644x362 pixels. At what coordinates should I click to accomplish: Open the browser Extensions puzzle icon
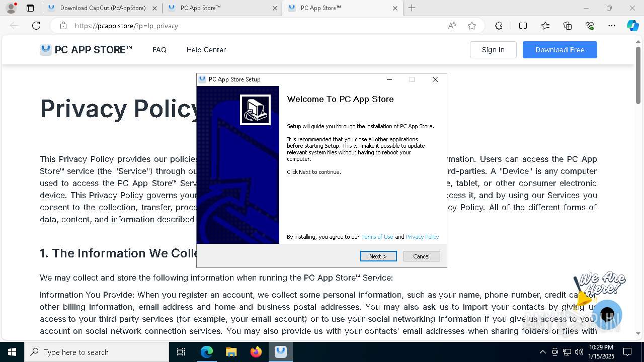pyautogui.click(x=499, y=26)
